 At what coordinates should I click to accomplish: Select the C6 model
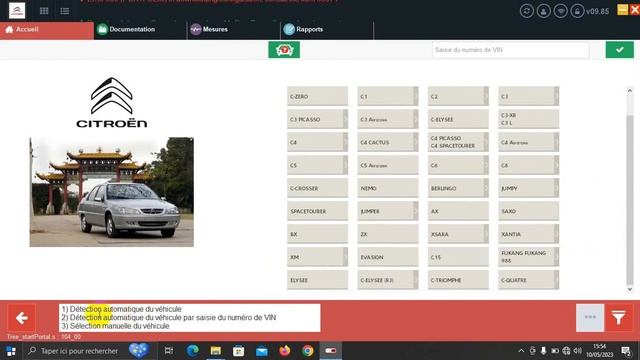[458, 165]
